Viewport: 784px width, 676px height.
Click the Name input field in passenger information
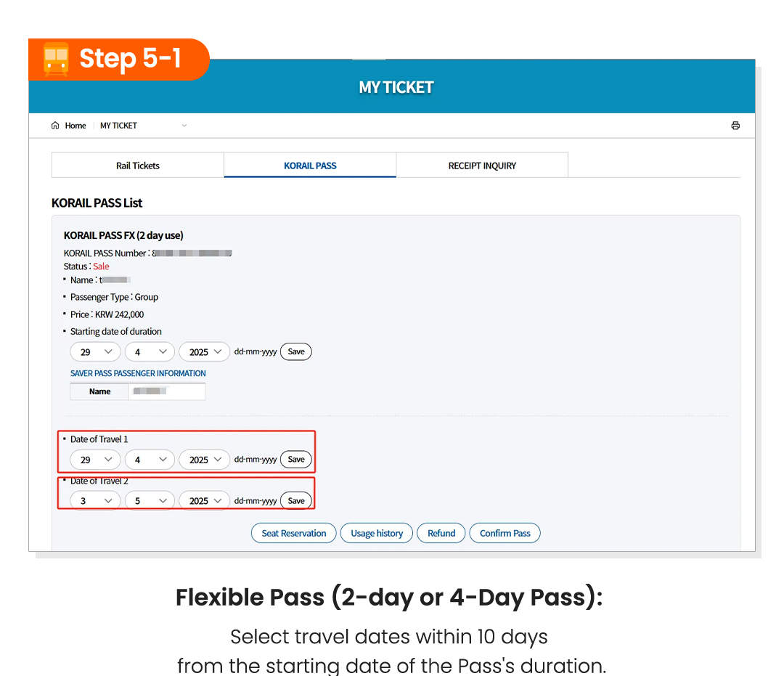(167, 391)
